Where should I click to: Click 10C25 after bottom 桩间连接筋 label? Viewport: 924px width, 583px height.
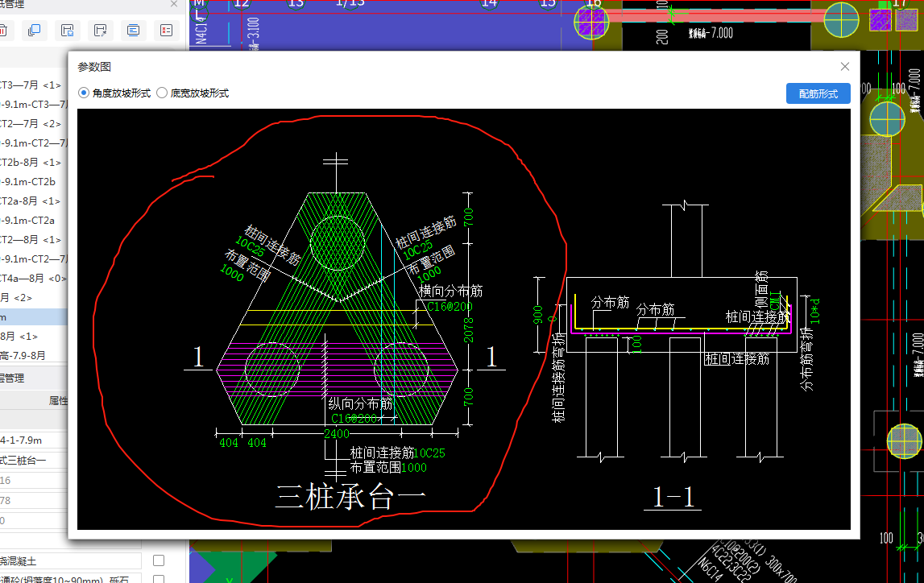coord(429,453)
